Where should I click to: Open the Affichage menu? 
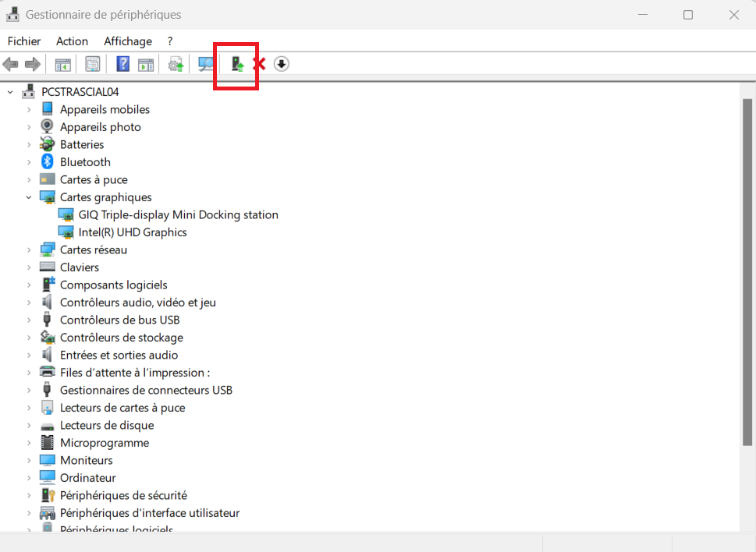pyautogui.click(x=128, y=41)
